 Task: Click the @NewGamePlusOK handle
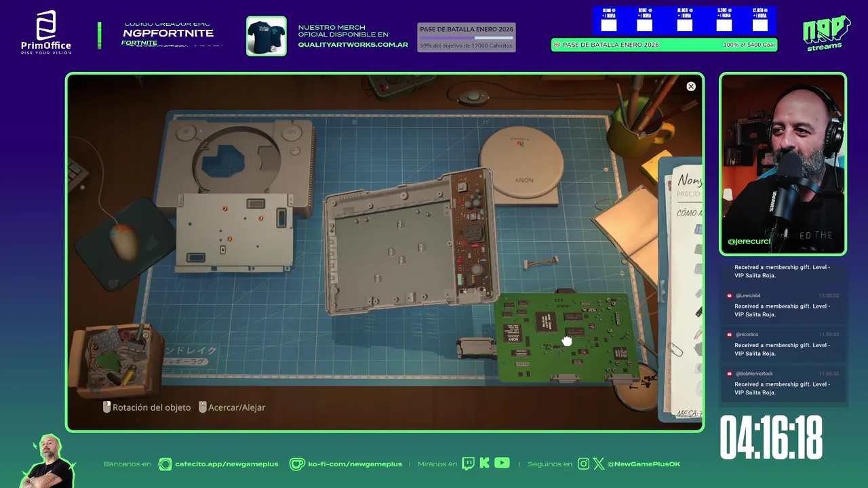[644, 464]
